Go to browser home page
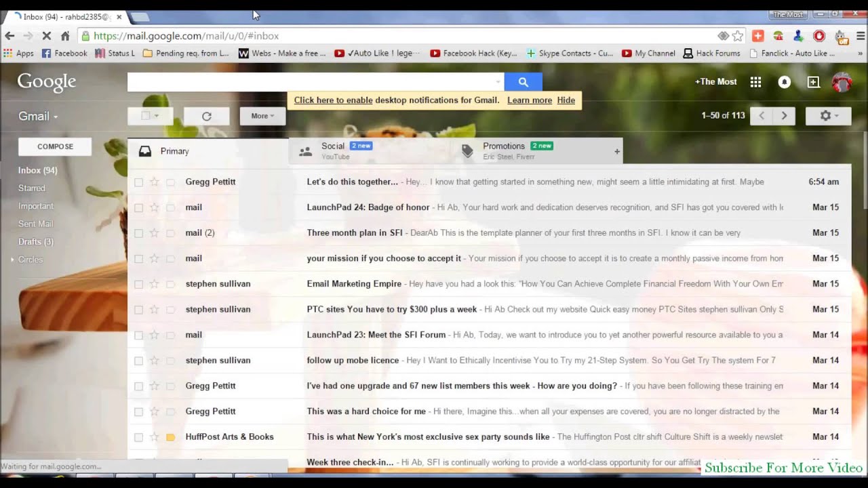Screen dimensions: 868x488 (x=65, y=36)
